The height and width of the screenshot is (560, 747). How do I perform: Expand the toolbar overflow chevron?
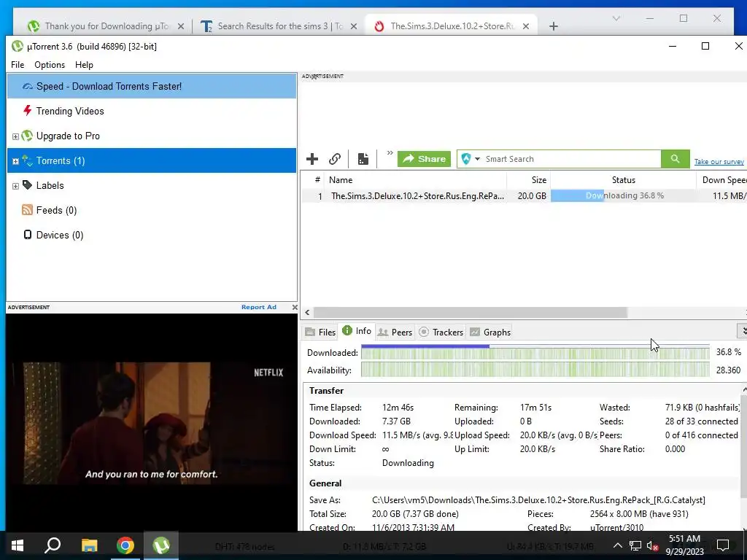(390, 153)
